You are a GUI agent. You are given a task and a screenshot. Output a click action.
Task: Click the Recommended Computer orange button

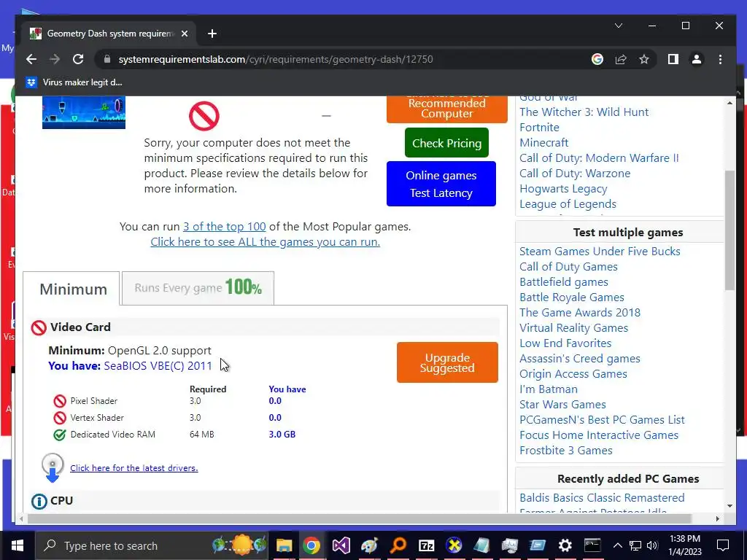point(447,109)
